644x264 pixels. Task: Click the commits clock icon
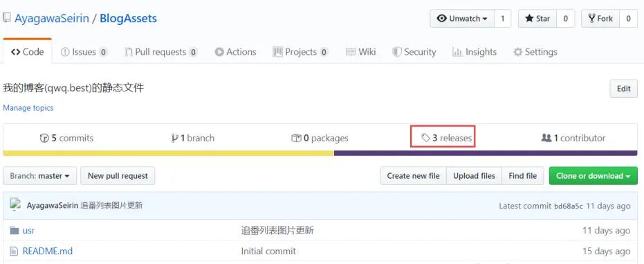pyautogui.click(x=44, y=138)
